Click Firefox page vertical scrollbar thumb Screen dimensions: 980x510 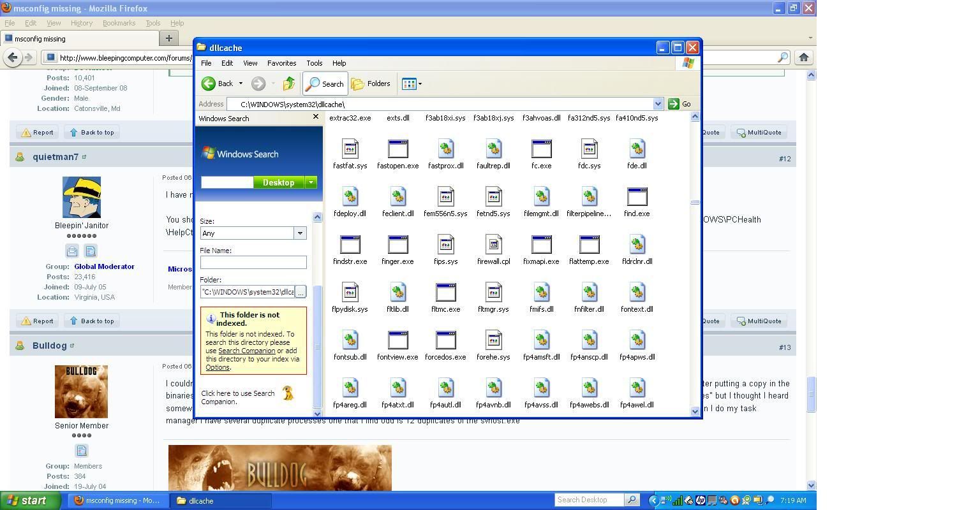812,395
